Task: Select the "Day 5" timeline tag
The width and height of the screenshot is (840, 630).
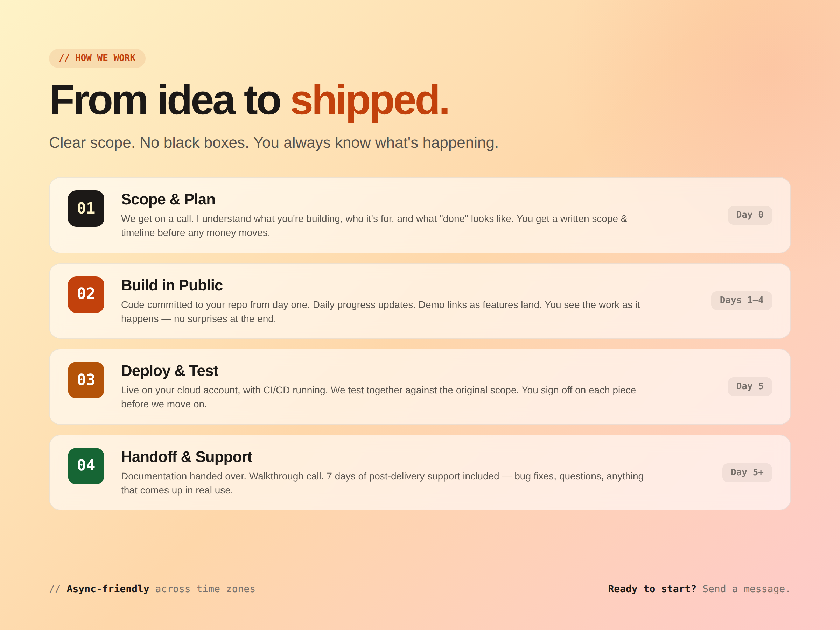Action: pos(750,387)
